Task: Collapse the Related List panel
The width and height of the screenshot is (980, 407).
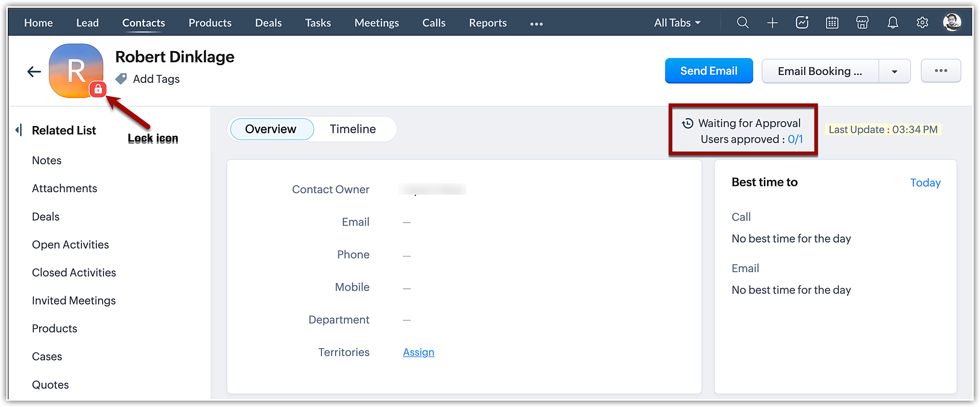Action: [x=19, y=130]
